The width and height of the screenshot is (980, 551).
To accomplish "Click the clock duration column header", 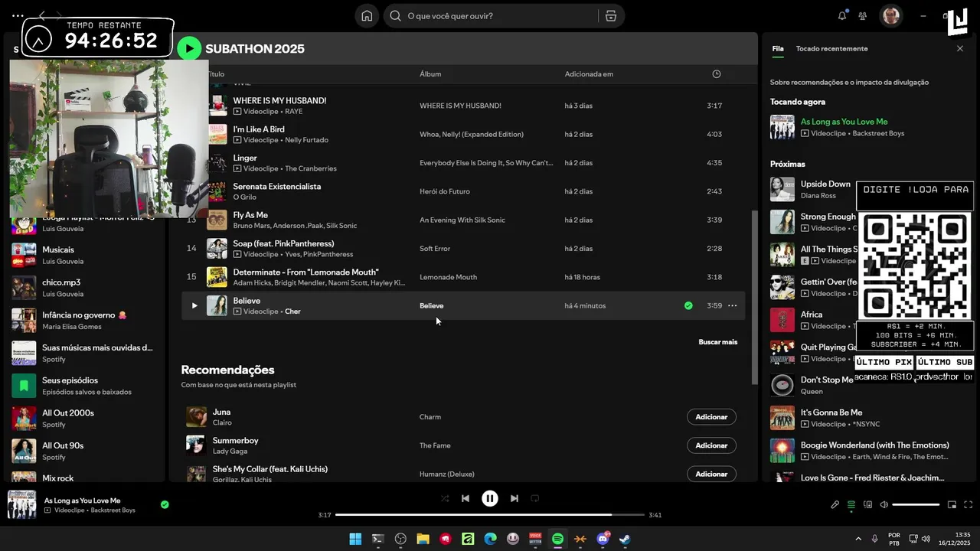I will (717, 74).
